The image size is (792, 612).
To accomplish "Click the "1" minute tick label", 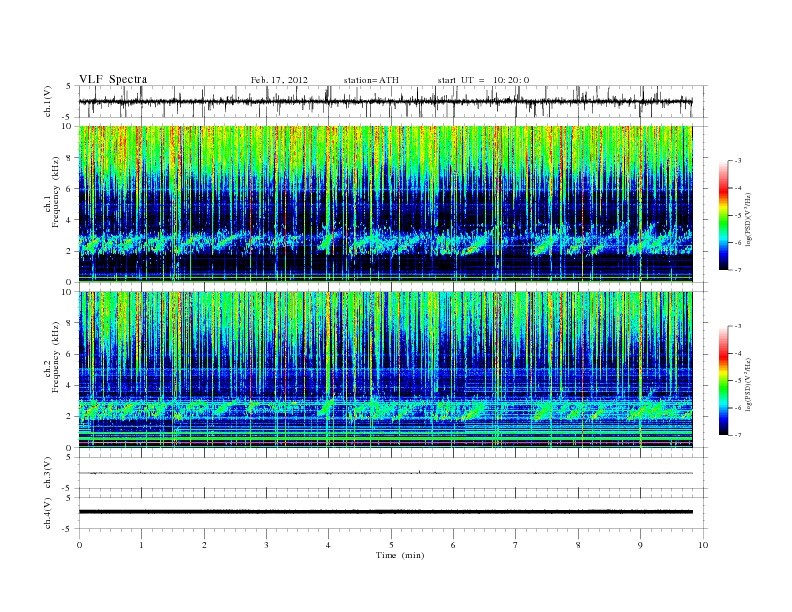I will coord(141,545).
